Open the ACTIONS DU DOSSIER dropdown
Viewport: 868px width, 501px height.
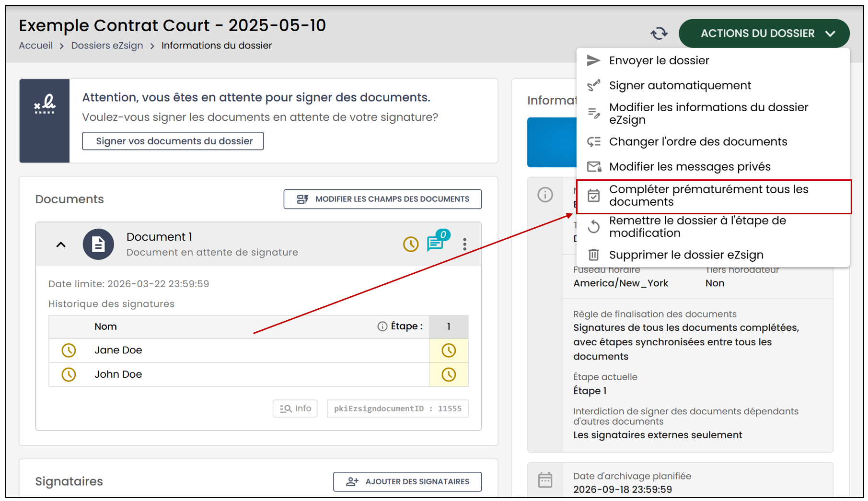pos(764,34)
